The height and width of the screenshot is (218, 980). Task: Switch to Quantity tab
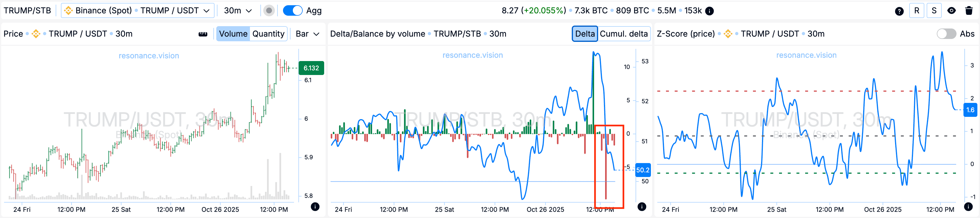268,34
